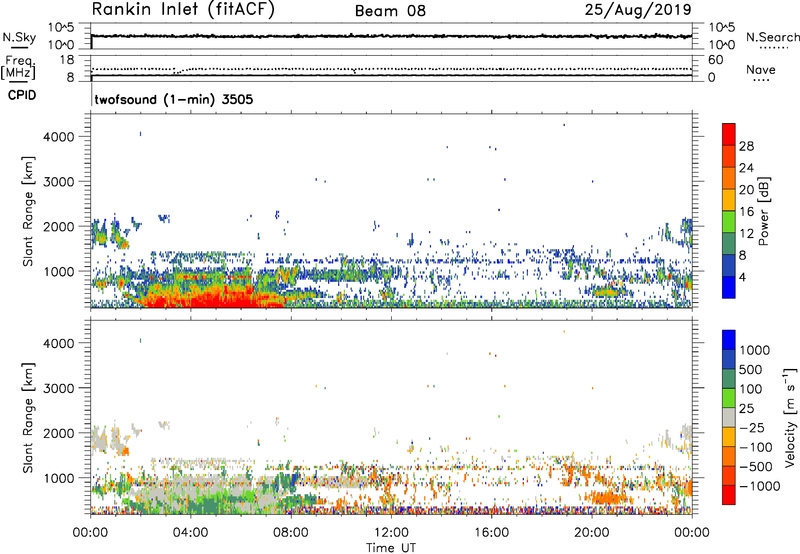Click the power colorbar yellow segment above 16 dB
Screen dimensions: 800x554
click(729, 200)
